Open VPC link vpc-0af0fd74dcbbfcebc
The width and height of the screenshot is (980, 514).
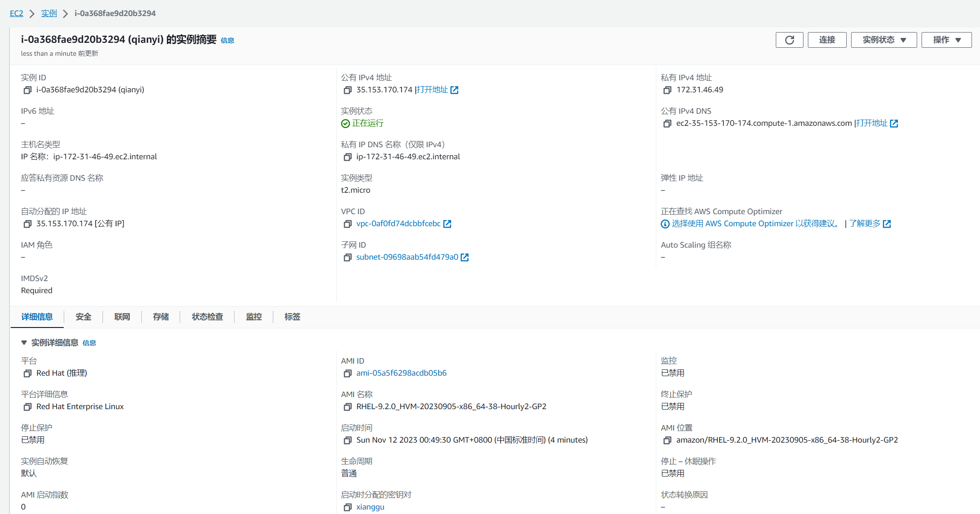point(398,224)
